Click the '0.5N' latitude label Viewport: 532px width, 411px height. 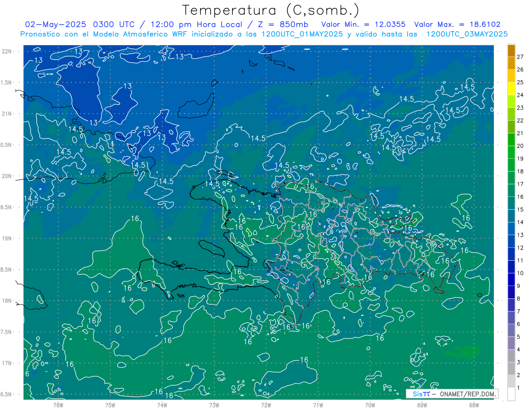(x=7, y=145)
